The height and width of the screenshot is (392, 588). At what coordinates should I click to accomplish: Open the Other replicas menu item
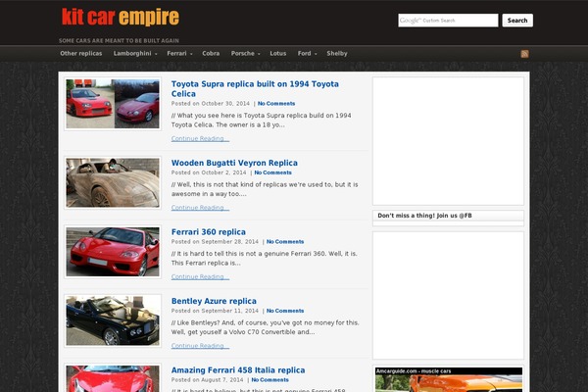coord(81,53)
